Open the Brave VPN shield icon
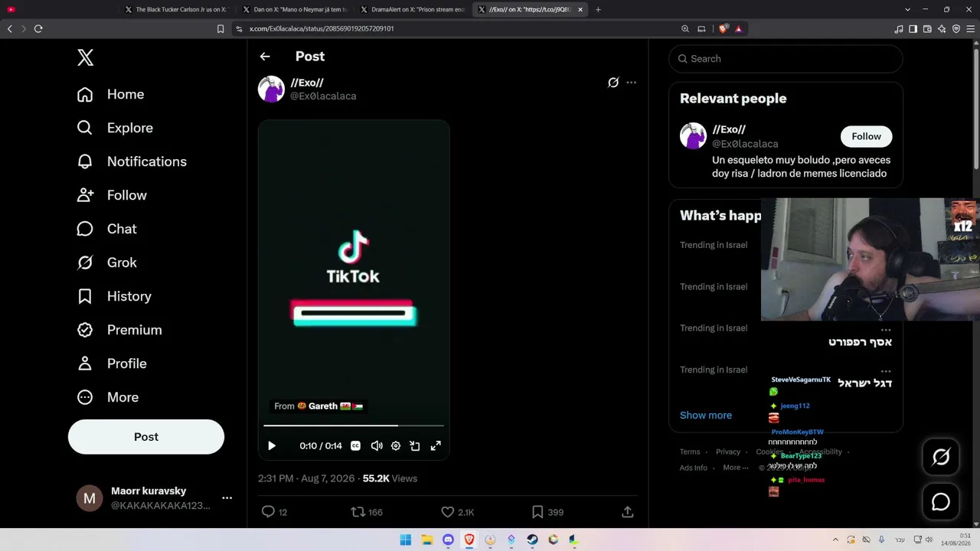This screenshot has height=551, width=980. point(955,29)
